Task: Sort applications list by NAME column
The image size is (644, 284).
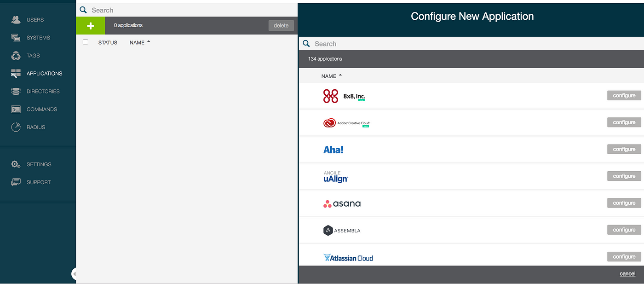Action: coord(140,42)
